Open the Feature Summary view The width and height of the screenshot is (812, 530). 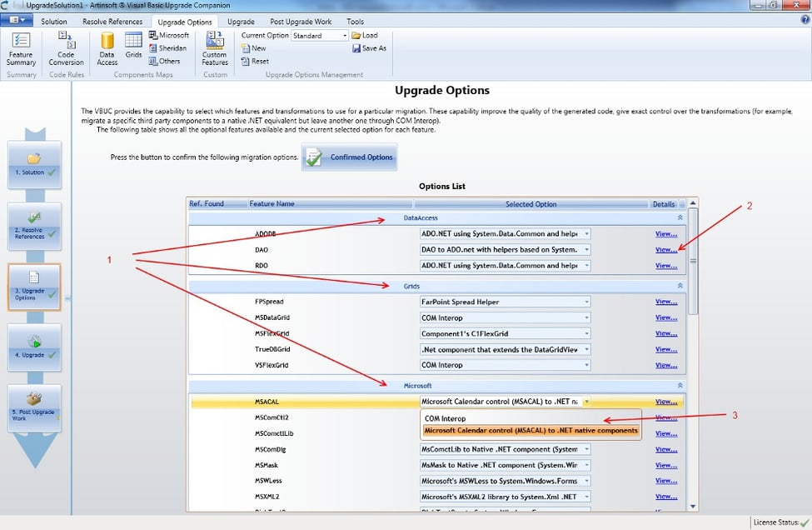(x=21, y=48)
